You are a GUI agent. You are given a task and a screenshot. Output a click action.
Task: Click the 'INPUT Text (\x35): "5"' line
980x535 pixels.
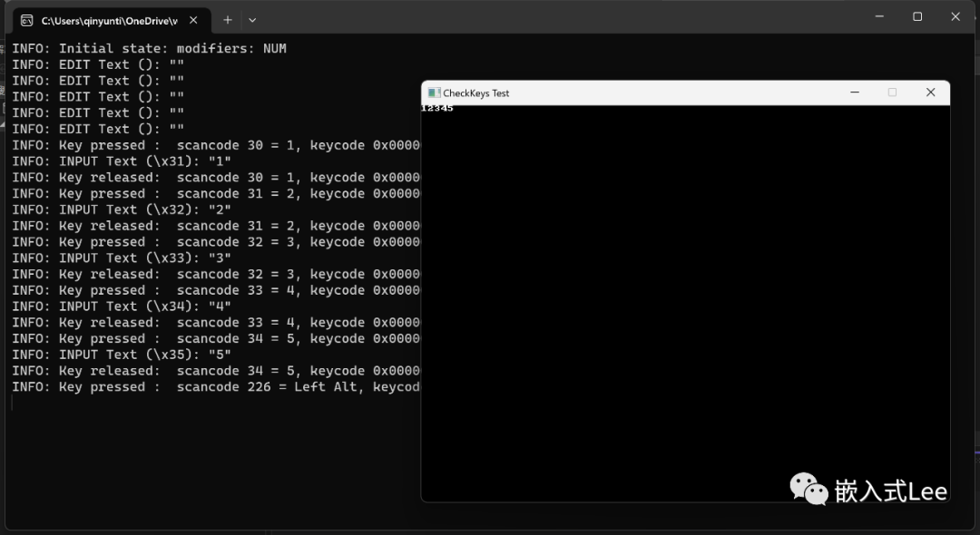[122, 355]
